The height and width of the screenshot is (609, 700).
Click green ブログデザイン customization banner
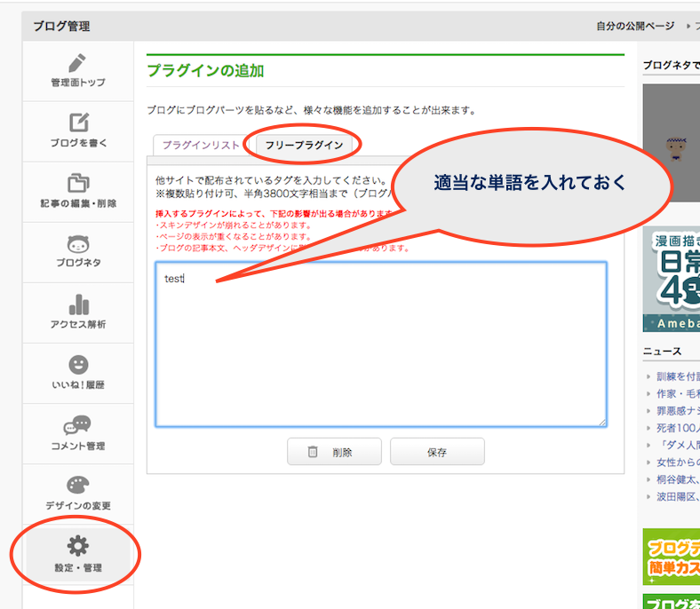pyautogui.click(x=672, y=557)
